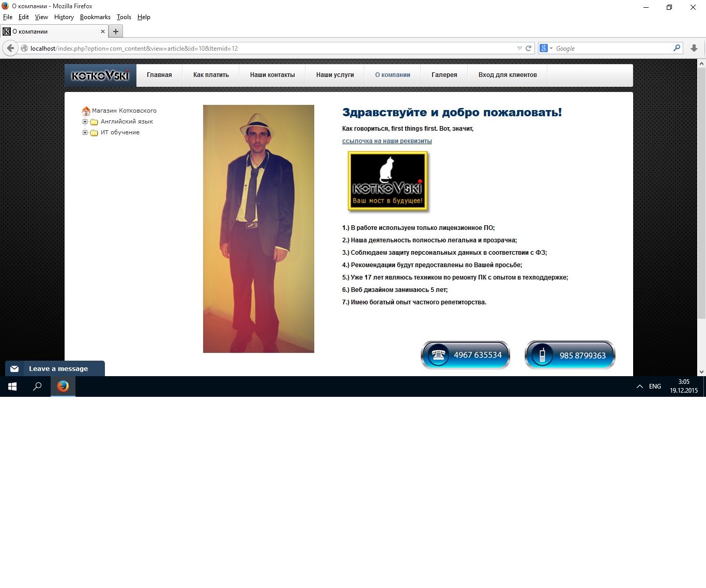The width and height of the screenshot is (706, 588).
Task: Open a new tab with plus button
Action: (x=116, y=32)
